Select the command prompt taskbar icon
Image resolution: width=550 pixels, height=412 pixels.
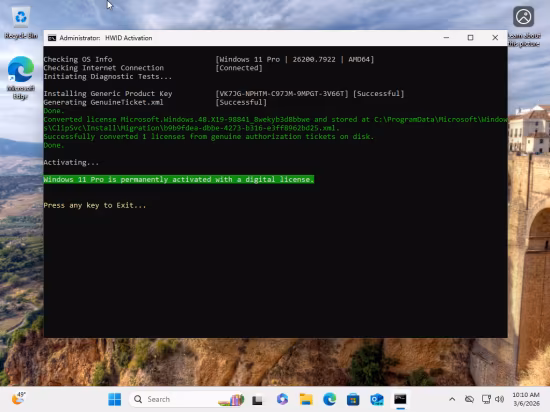click(400, 399)
